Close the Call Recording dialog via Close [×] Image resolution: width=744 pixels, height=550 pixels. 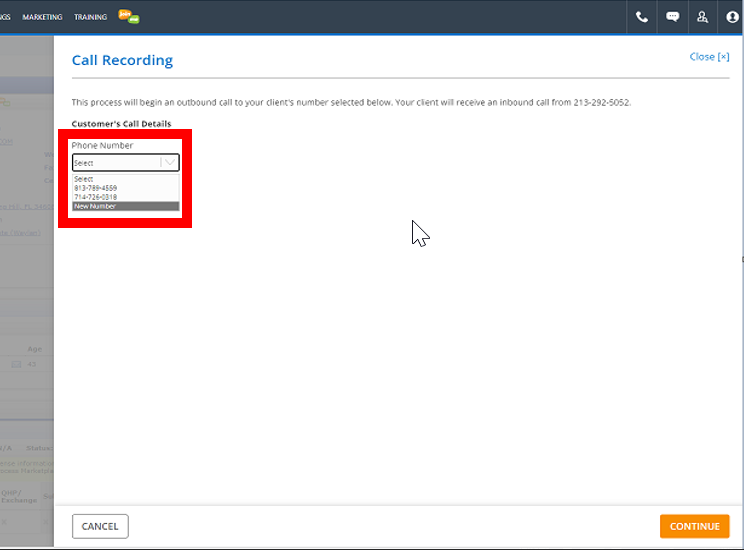[x=709, y=57]
